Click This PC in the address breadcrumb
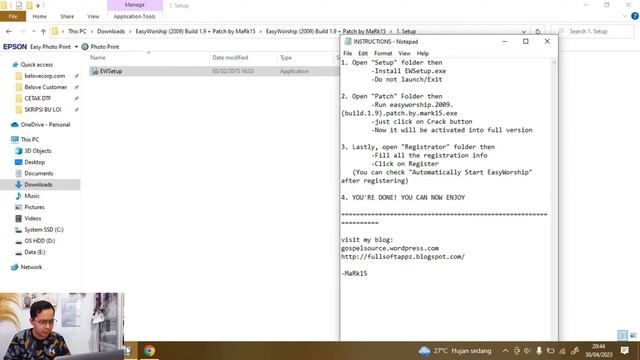The width and height of the screenshot is (640, 360). (77, 31)
